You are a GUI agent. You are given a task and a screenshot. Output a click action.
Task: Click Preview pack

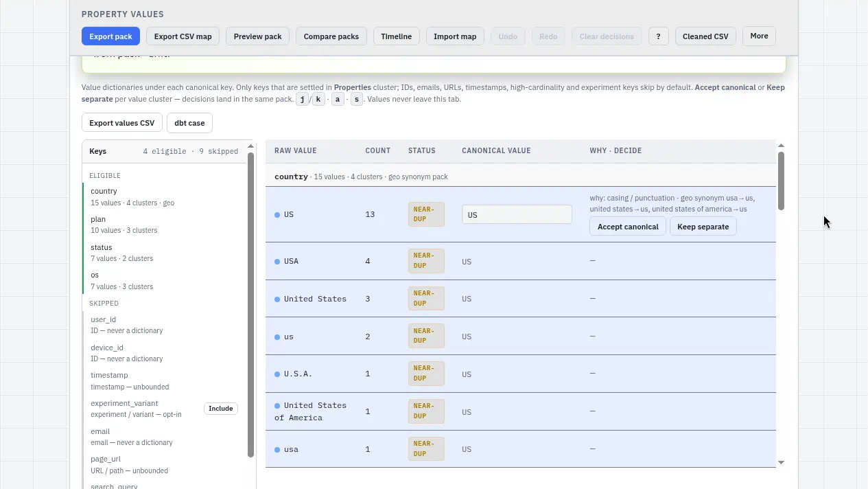[x=257, y=36]
